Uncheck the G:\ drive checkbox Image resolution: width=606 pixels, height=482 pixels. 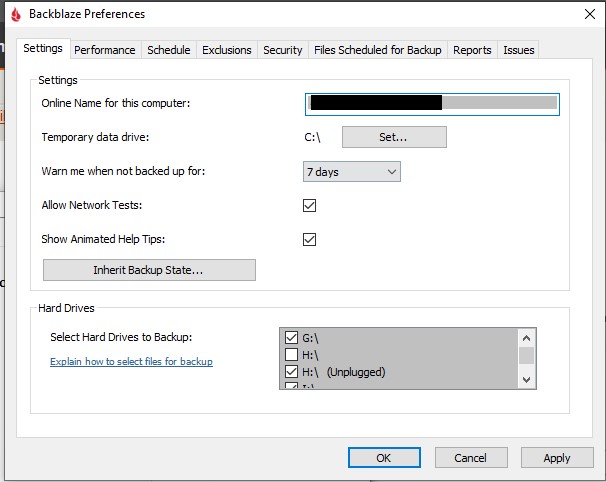click(291, 337)
